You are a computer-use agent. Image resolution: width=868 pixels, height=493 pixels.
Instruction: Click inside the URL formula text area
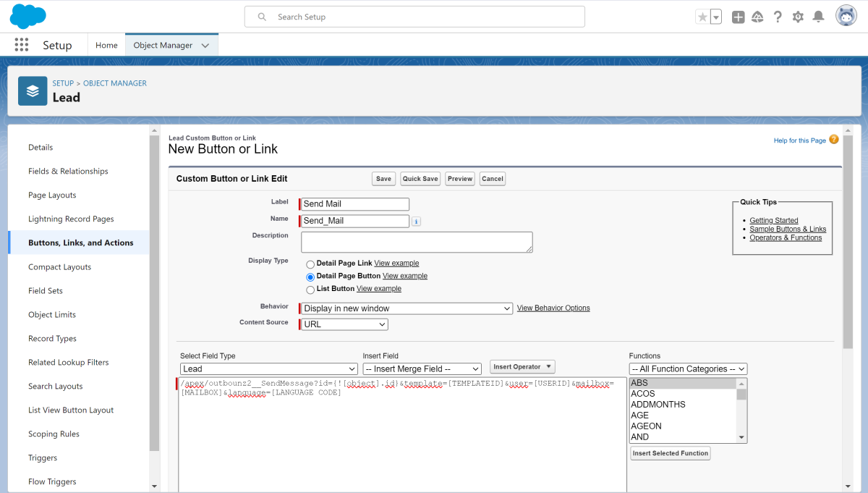pyautogui.click(x=402, y=434)
